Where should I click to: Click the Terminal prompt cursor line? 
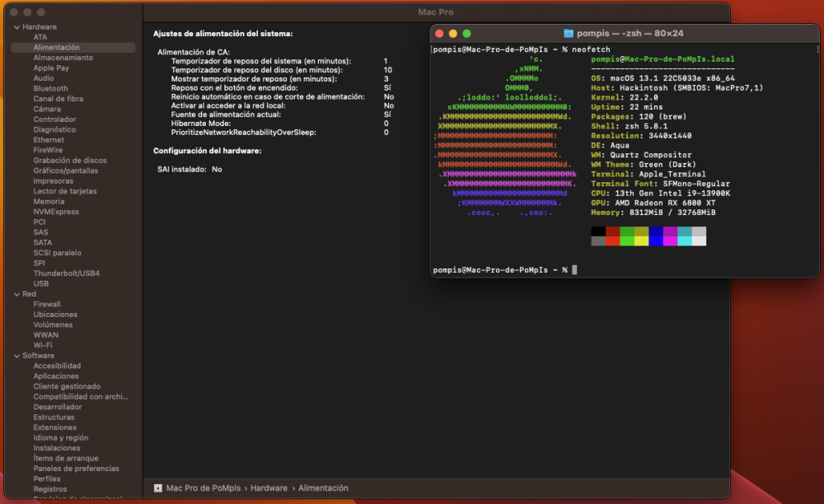click(x=505, y=270)
